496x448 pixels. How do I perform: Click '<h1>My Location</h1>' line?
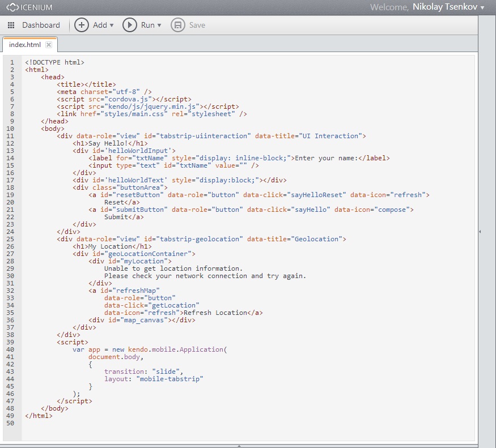click(112, 246)
